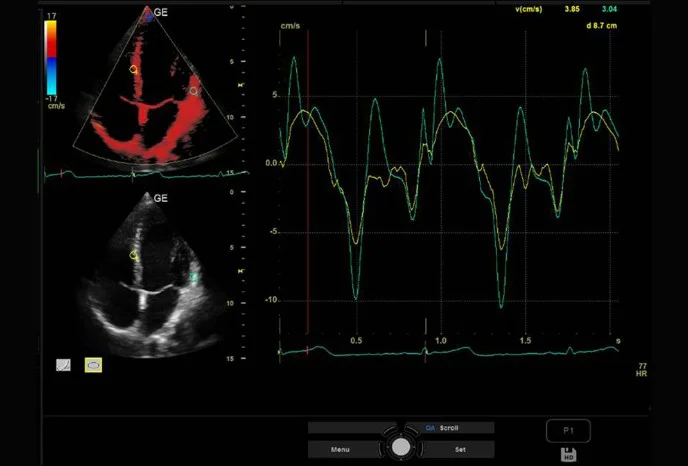Click the green ROI circle on color image
The height and width of the screenshot is (466, 688).
tap(194, 91)
